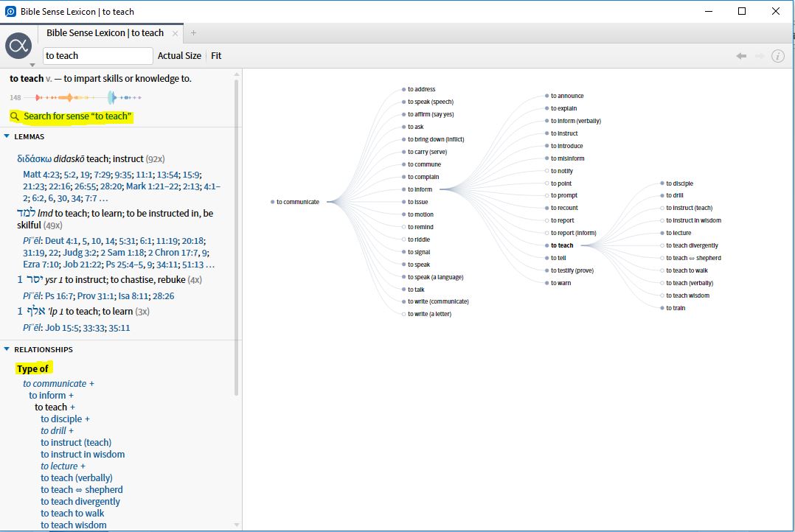Open the resource information icon
This screenshot has height=532, width=795.
click(x=778, y=56)
